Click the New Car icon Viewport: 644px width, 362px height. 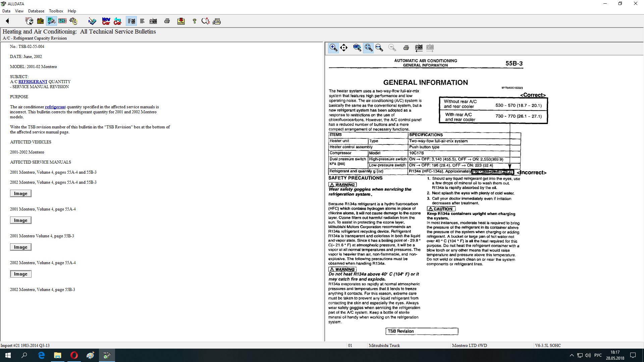pos(106,21)
